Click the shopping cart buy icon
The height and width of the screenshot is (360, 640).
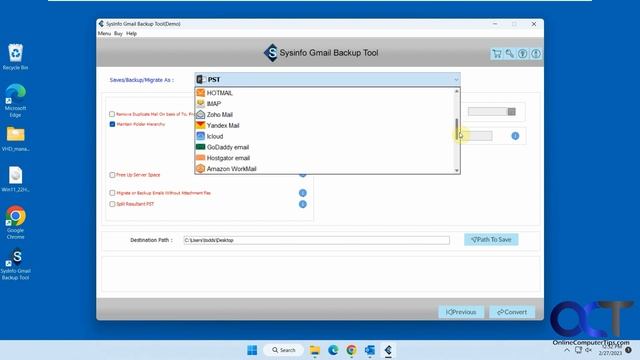(497, 53)
